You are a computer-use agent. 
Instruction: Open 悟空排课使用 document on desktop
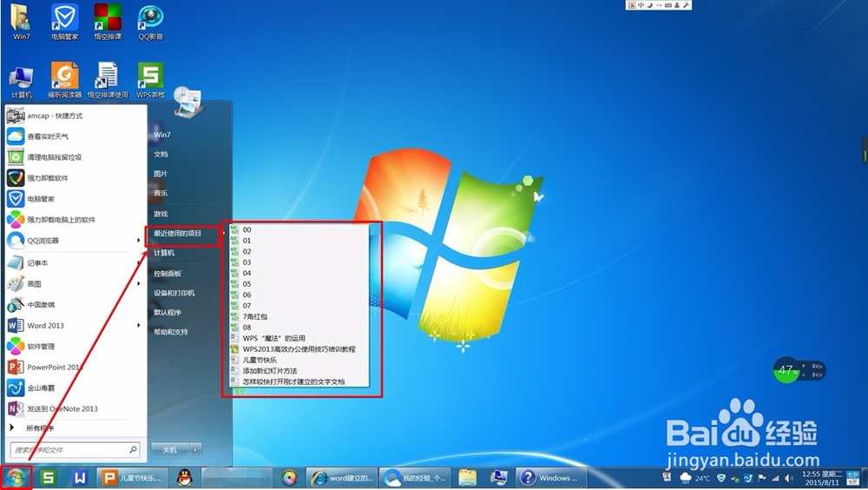coord(108,81)
